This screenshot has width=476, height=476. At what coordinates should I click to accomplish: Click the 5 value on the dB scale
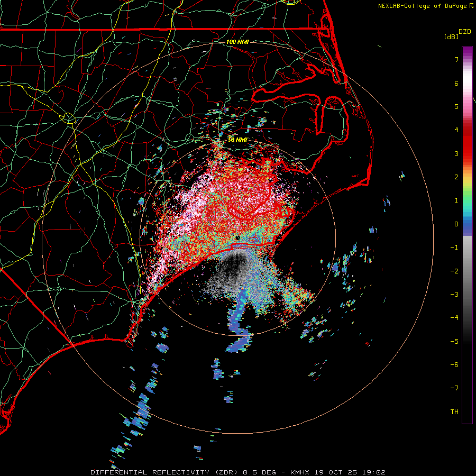[x=456, y=106]
